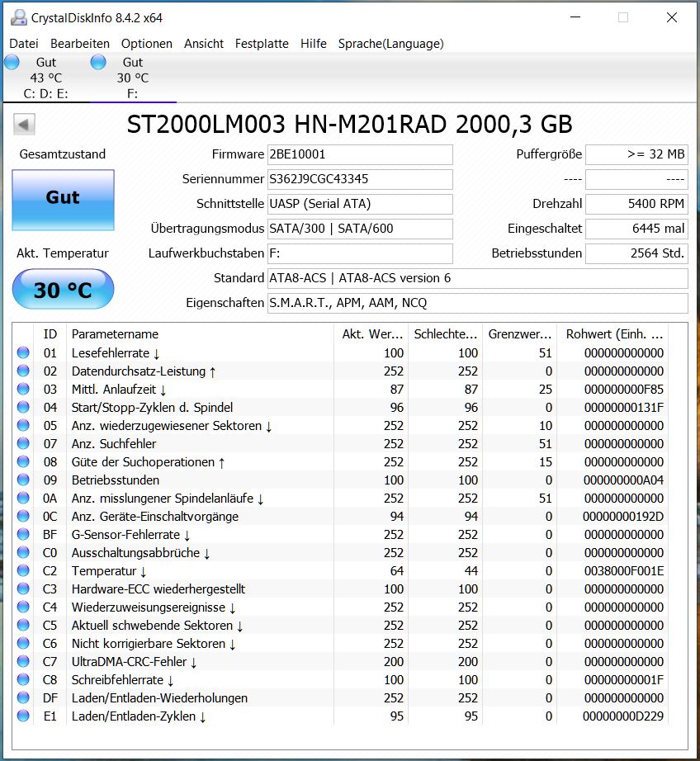Image resolution: width=700 pixels, height=761 pixels.
Task: Click the Standard field ATA8-ACS version 6
Action: [478, 278]
